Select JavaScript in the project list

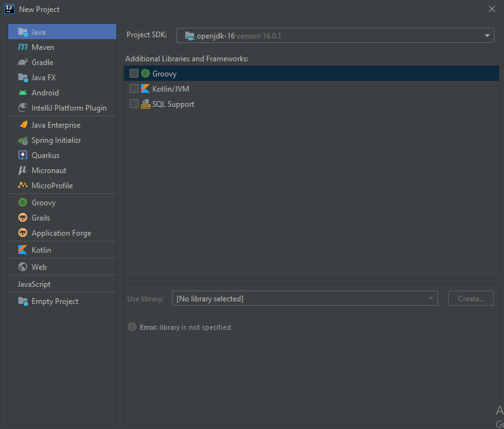point(34,284)
